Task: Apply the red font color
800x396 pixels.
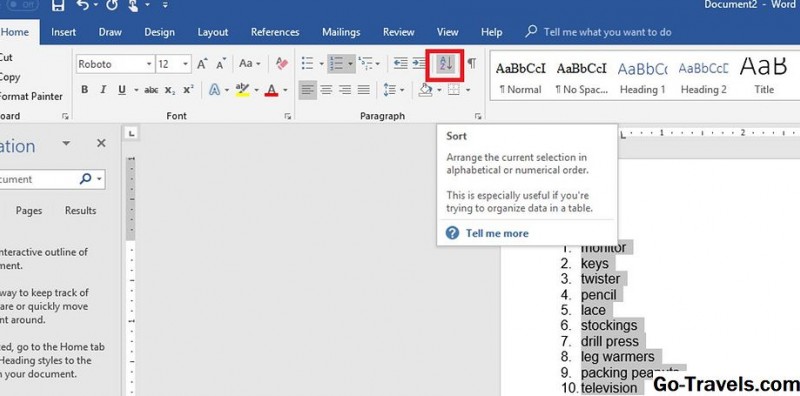Action: coord(271,90)
